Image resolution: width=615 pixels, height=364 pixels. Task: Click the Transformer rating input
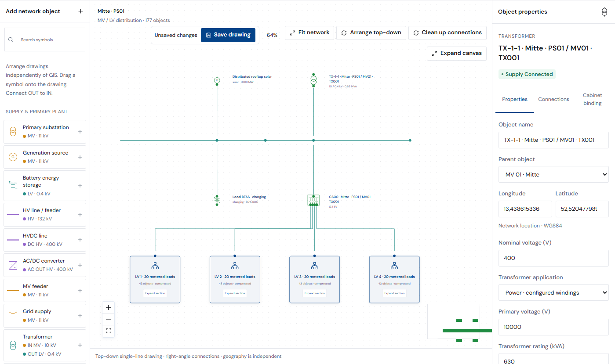553,359
